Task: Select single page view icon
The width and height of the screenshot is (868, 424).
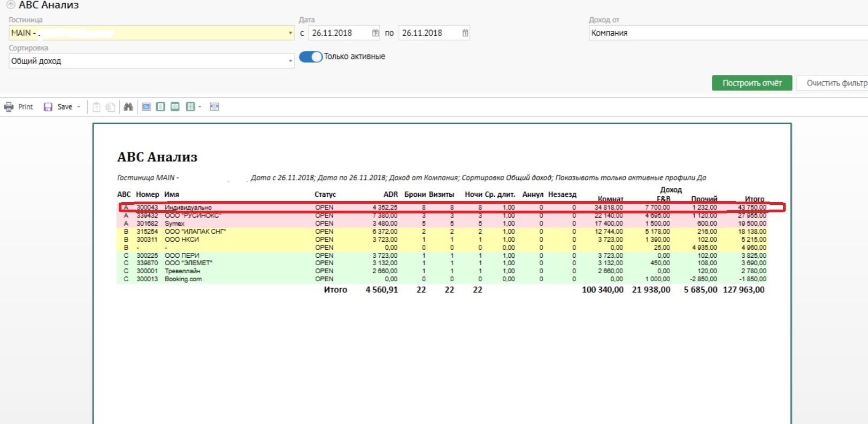Action: coord(160,107)
